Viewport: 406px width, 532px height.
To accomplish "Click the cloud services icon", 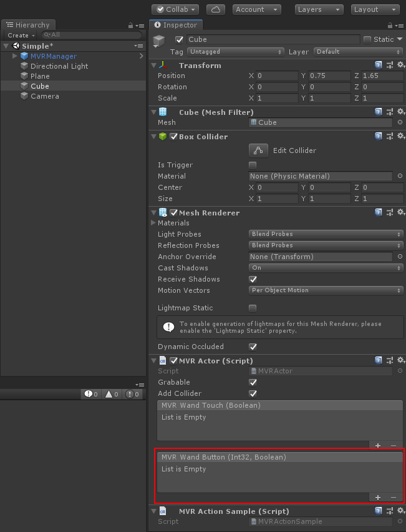I will point(216,9).
